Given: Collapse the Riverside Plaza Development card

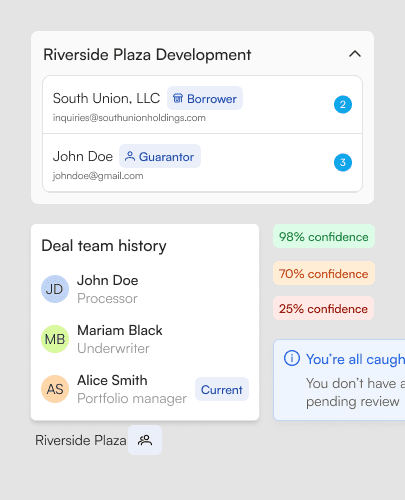Looking at the screenshot, I should coord(355,54).
